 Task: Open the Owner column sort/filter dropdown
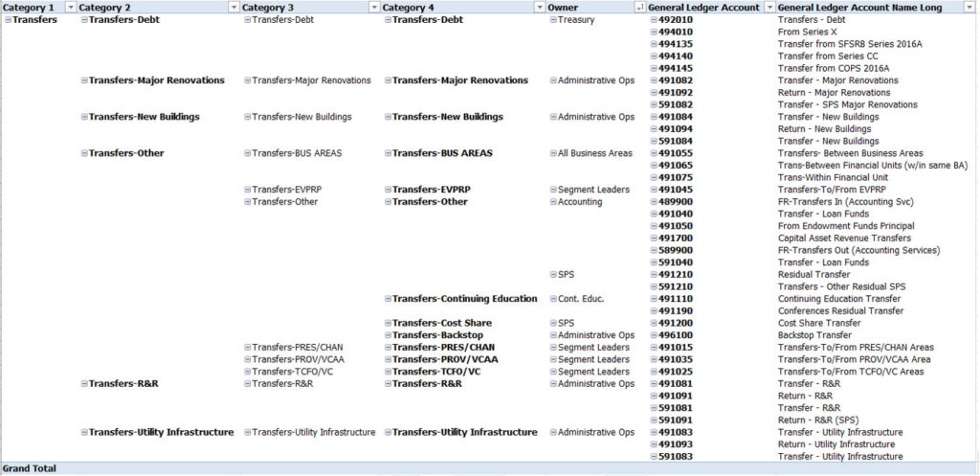[639, 8]
